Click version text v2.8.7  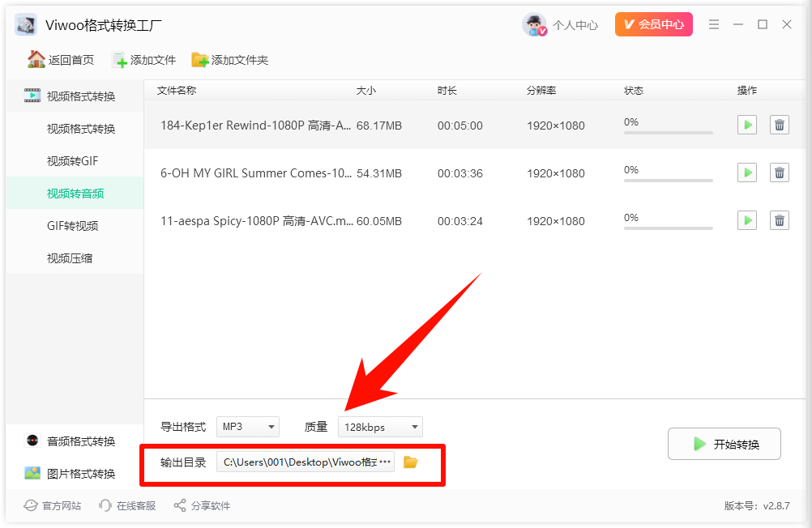(776, 506)
